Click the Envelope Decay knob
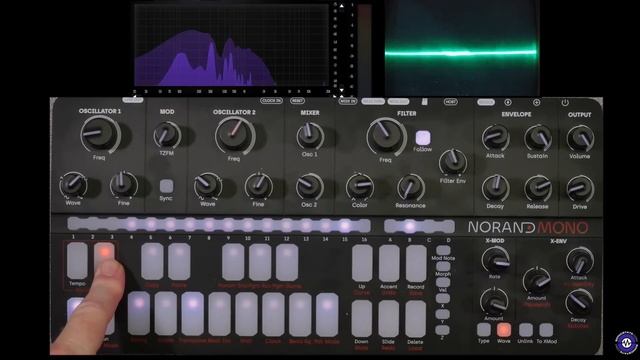The width and height of the screenshot is (640, 360). (x=496, y=189)
